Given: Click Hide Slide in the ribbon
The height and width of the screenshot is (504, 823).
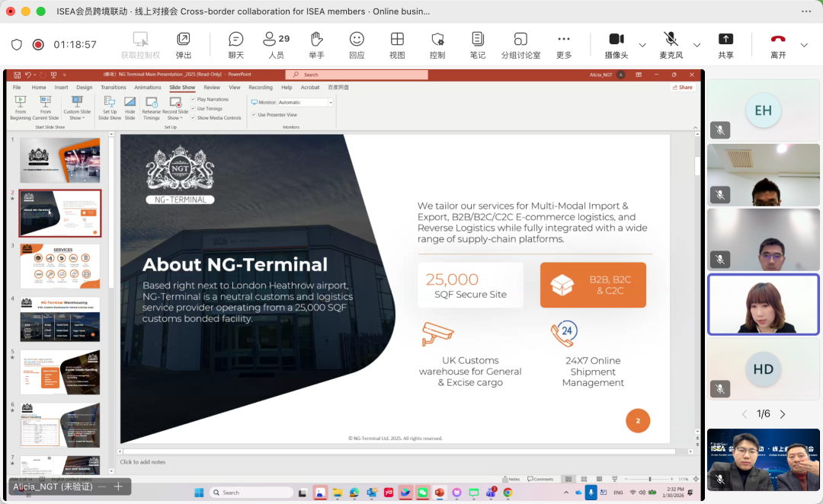Looking at the screenshot, I should 130,107.
